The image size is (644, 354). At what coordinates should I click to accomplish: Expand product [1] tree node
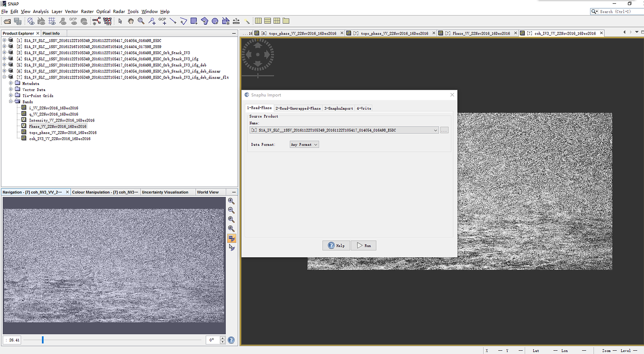point(4,40)
